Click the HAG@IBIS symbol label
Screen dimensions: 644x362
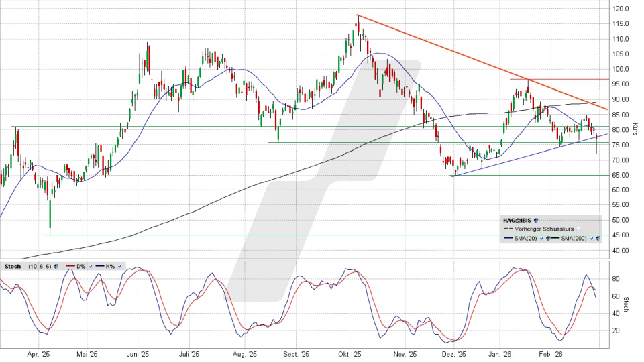[517, 220]
